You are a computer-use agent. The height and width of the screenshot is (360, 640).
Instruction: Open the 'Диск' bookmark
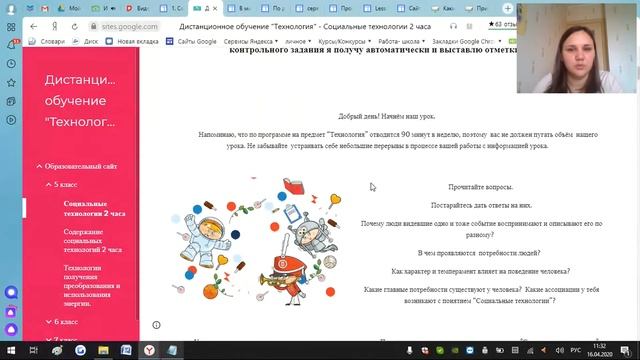85,41
